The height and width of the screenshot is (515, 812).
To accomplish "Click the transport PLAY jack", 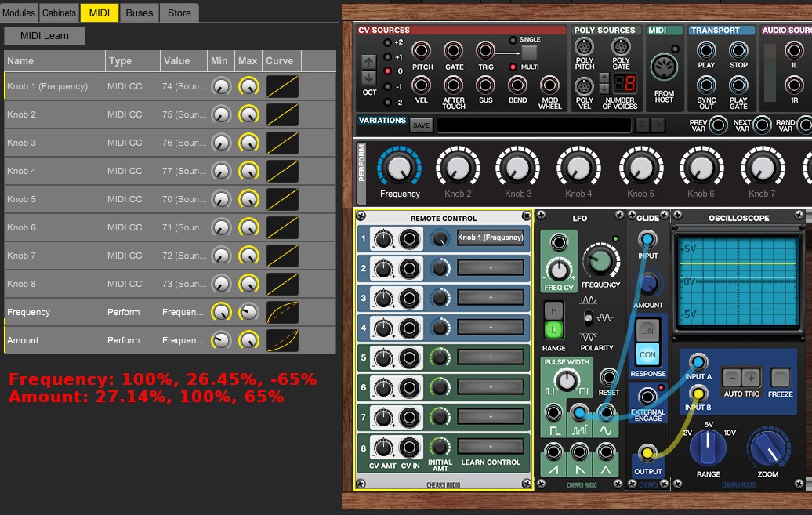I will [706, 51].
